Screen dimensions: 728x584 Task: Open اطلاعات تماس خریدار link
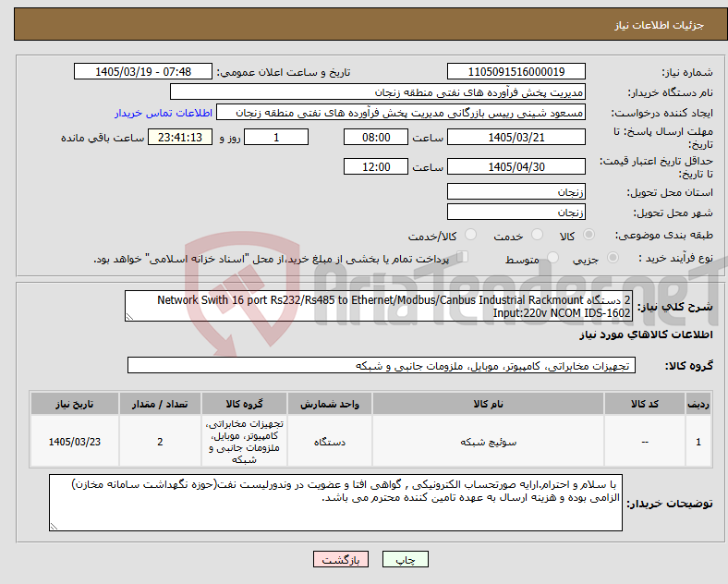[164, 113]
